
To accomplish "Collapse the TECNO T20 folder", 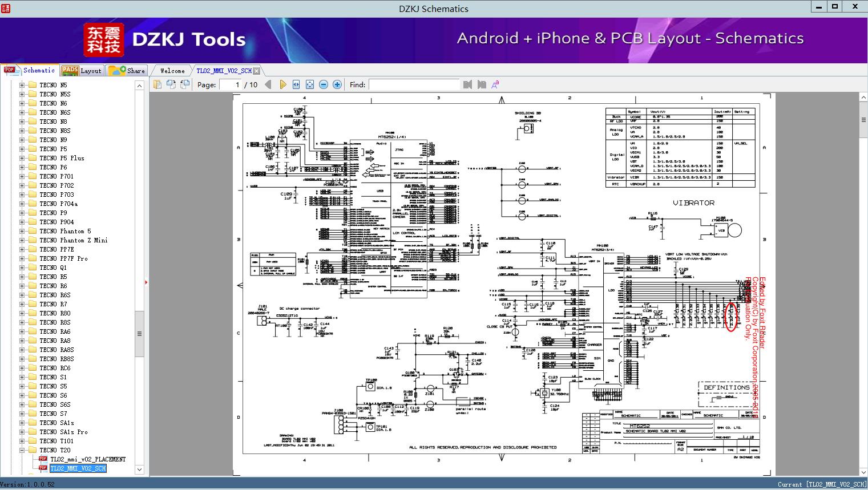I will [22, 450].
